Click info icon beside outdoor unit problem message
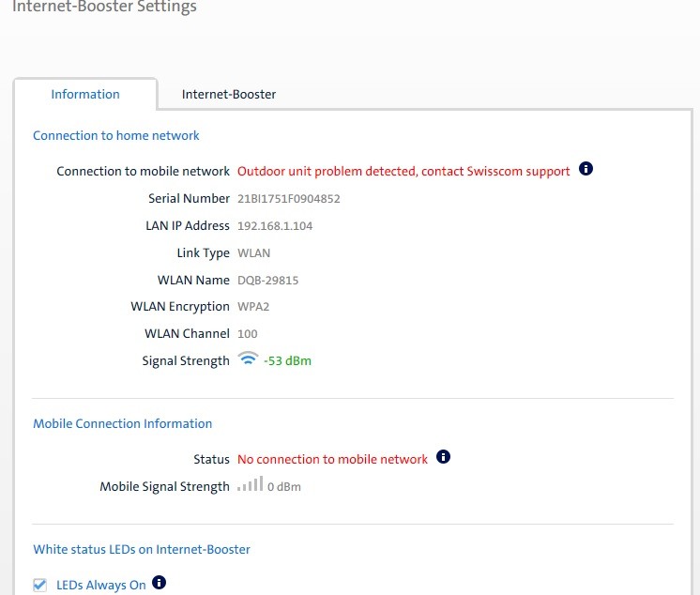Image resolution: width=700 pixels, height=595 pixels. click(586, 170)
